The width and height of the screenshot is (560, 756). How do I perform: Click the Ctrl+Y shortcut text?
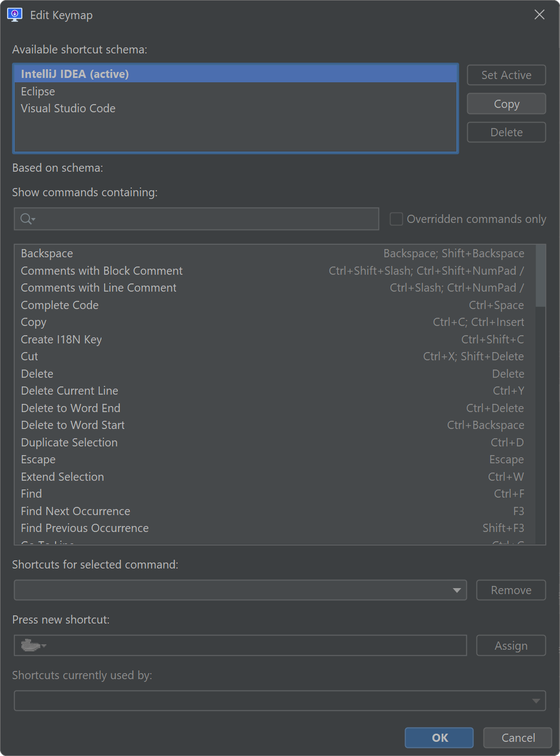(508, 391)
